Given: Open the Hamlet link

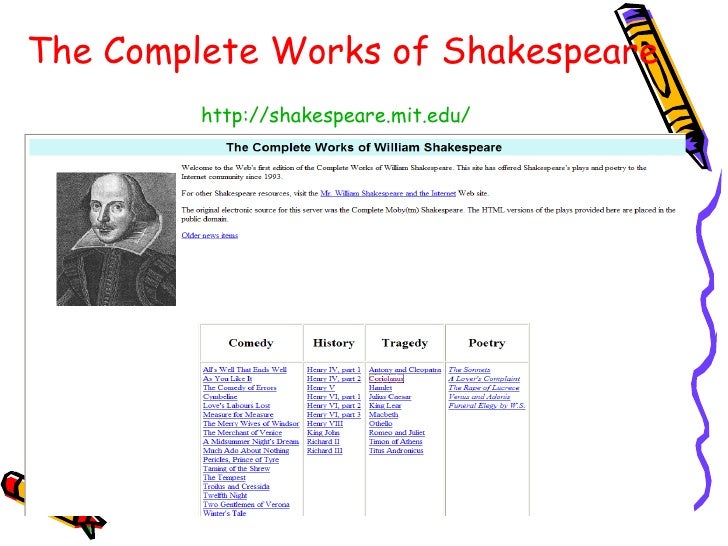Looking at the screenshot, I should pyautogui.click(x=380, y=388).
